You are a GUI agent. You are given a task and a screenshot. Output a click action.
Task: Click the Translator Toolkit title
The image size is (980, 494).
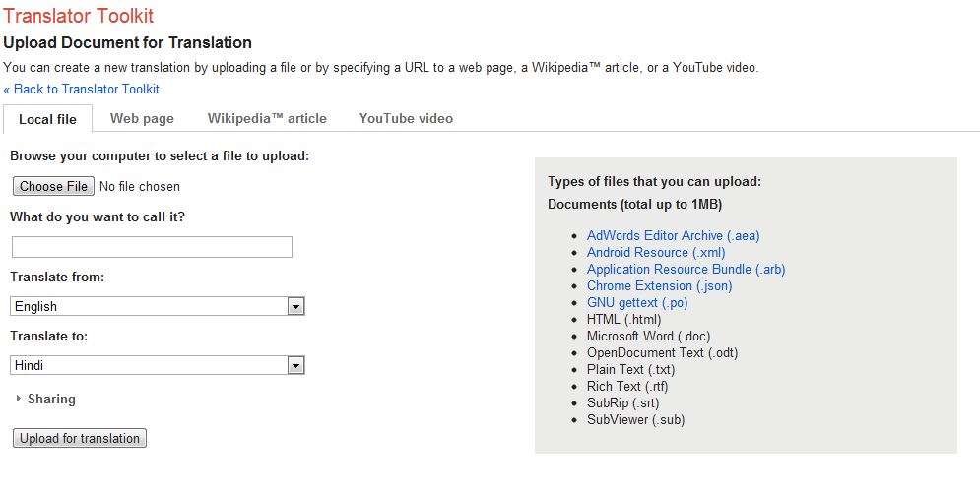tap(78, 16)
